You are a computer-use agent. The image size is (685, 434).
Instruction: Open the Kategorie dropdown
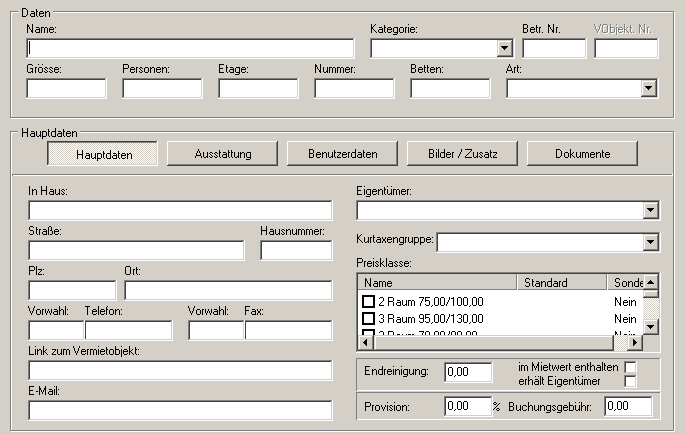(504, 48)
